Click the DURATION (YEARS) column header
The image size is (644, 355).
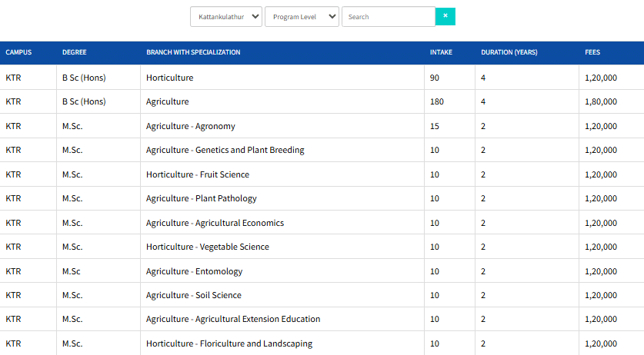[509, 52]
